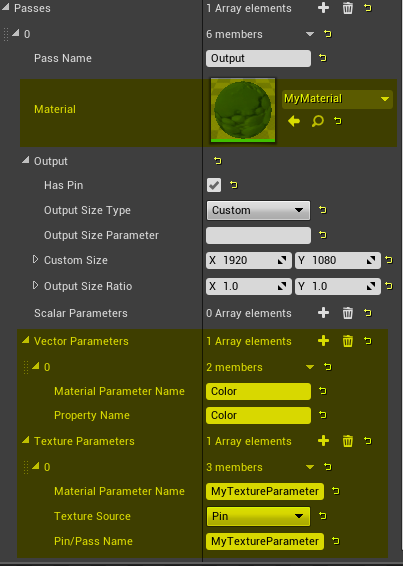The height and width of the screenshot is (566, 403).
Task: Browse to MyMaterial with magnifier icon
Action: [317, 121]
